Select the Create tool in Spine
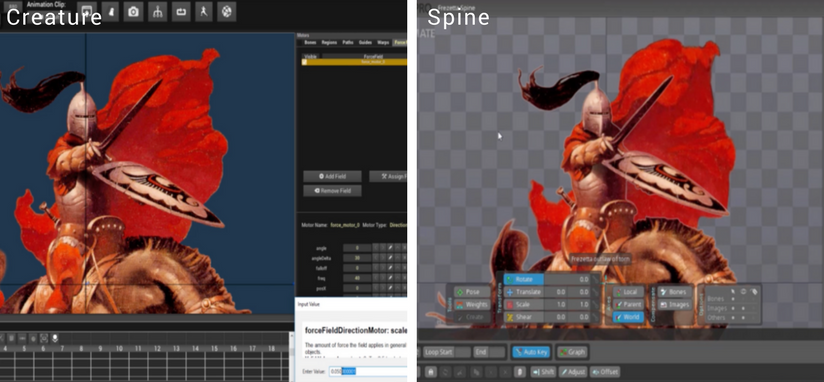The width and height of the screenshot is (824, 382). [471, 317]
